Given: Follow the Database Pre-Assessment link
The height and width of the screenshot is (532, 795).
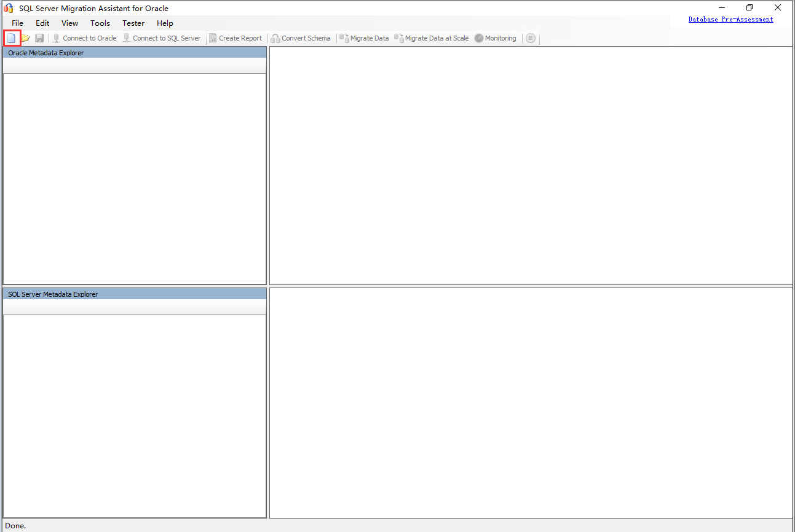Looking at the screenshot, I should click(x=730, y=20).
